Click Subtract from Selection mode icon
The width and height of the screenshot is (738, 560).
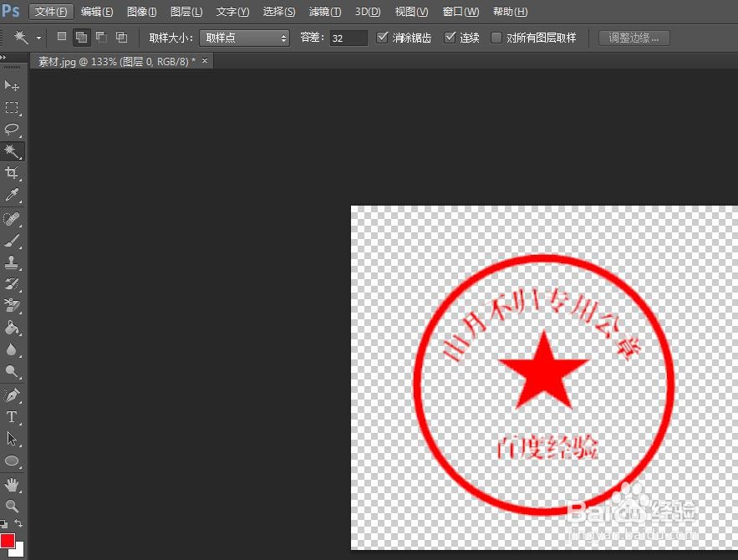pyautogui.click(x=101, y=37)
